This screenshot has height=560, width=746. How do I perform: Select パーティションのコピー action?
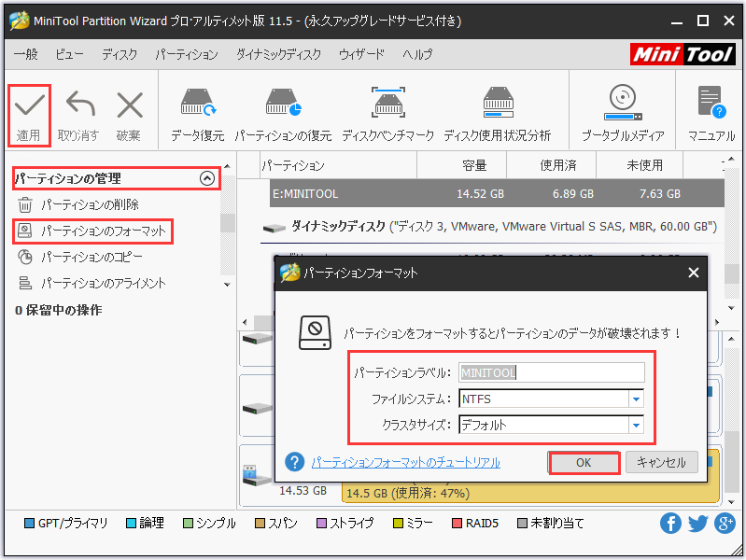[x=91, y=257]
